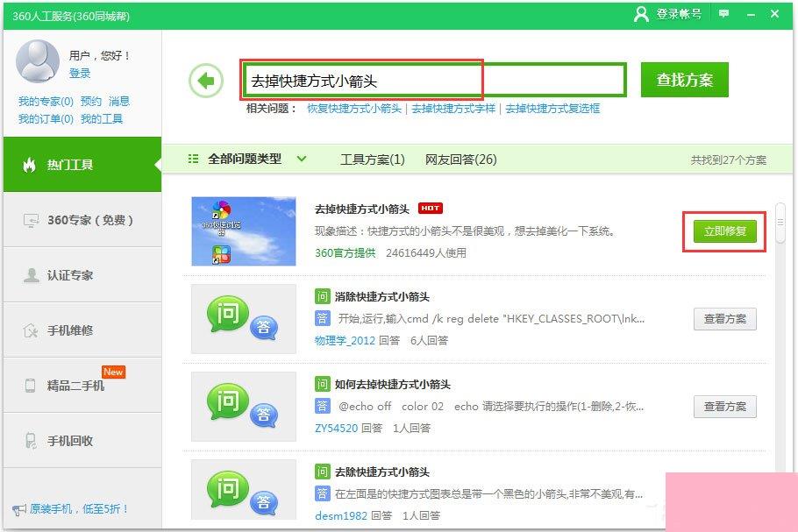
Task: Open the 去掉快捷方式小箭头 tool thumbnail
Action: point(244,231)
